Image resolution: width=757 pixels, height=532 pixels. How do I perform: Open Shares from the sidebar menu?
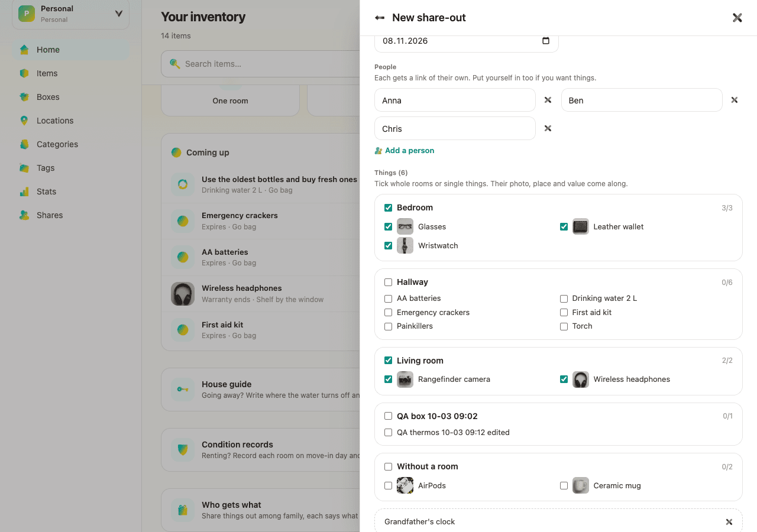(71, 215)
